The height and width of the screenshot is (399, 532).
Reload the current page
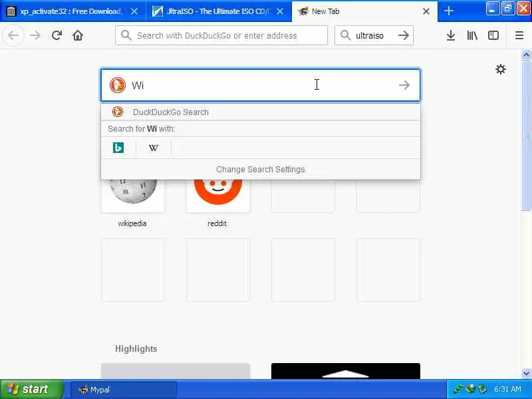pyautogui.click(x=57, y=35)
